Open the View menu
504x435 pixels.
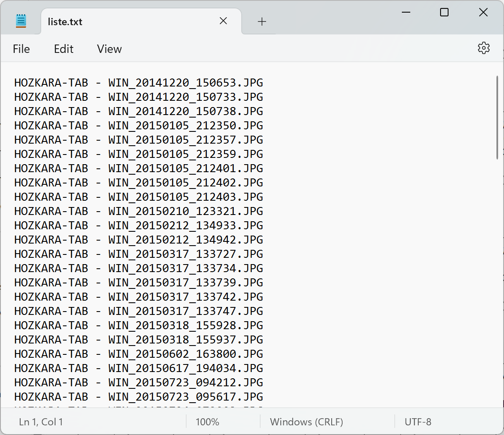point(109,49)
